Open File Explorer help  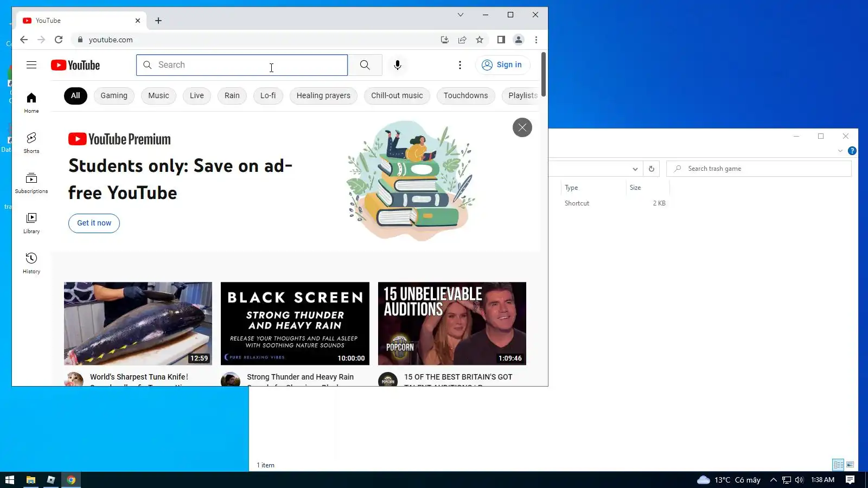click(852, 151)
